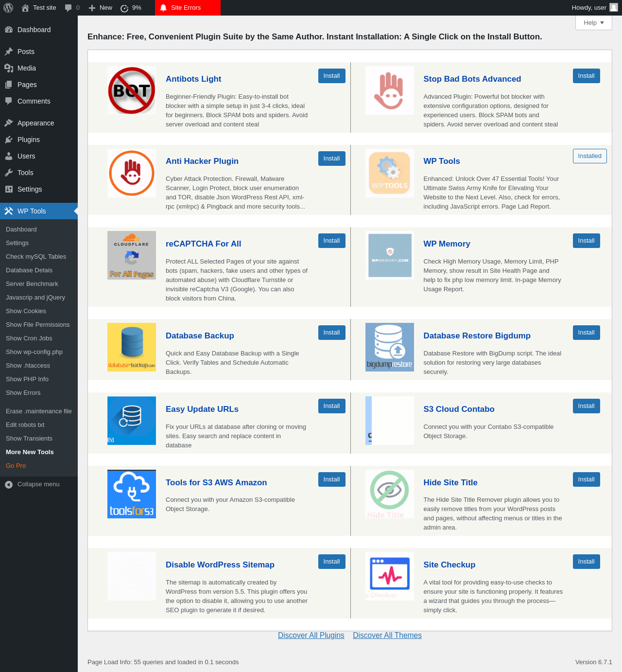Install the WP Memory plugin
Viewport: 622px width, 672px height.
(587, 241)
